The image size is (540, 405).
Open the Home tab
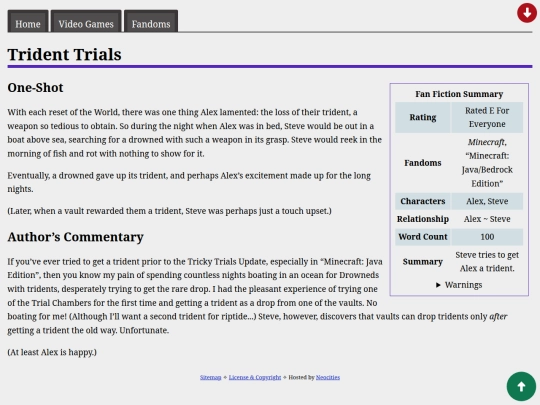click(28, 21)
